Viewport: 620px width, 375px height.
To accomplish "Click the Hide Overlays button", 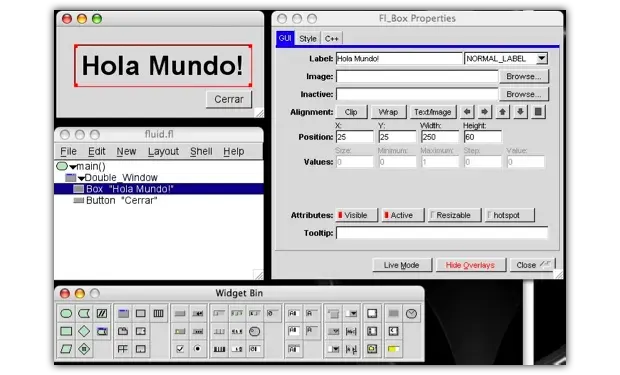I will tap(471, 265).
